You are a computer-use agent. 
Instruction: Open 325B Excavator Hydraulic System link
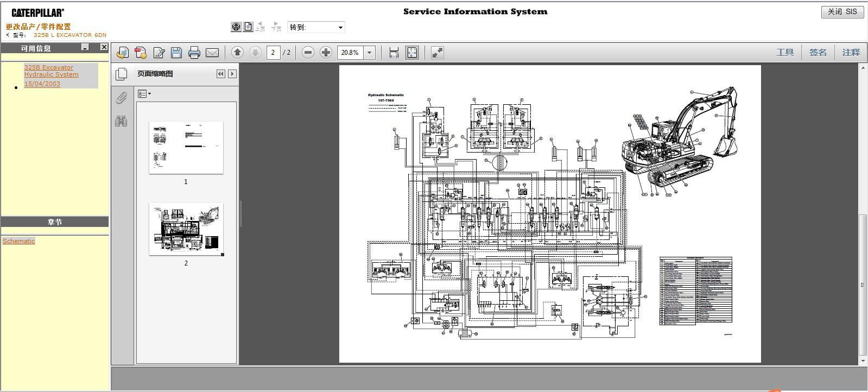click(x=51, y=71)
